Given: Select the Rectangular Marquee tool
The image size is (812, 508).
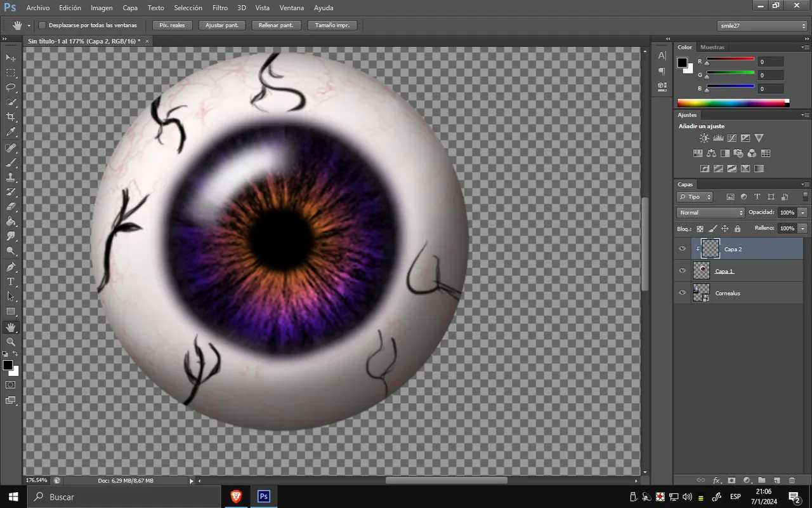Looking at the screenshot, I should pos(11,73).
